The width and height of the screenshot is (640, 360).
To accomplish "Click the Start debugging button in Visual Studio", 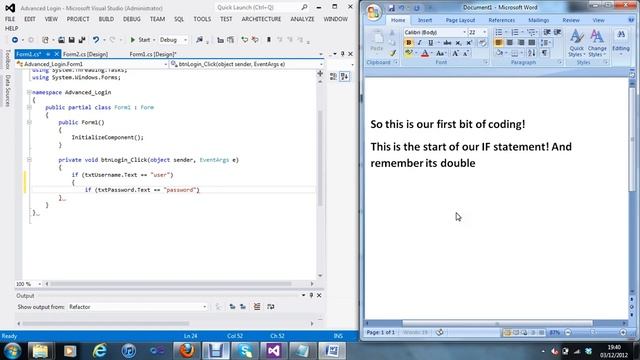I will pyautogui.click(x=140, y=40).
